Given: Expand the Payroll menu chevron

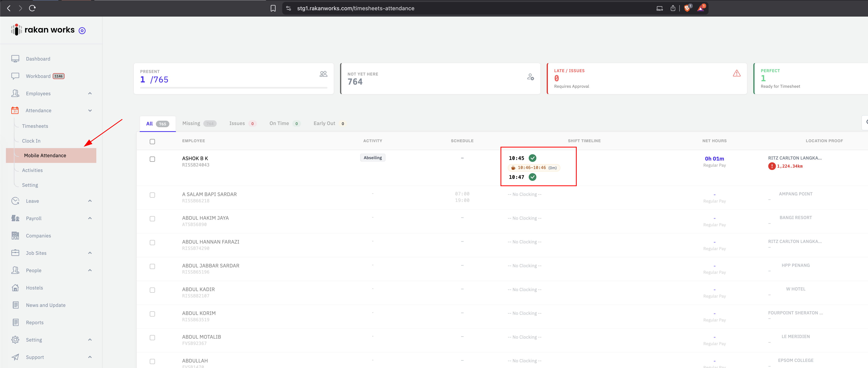Looking at the screenshot, I should [90, 218].
